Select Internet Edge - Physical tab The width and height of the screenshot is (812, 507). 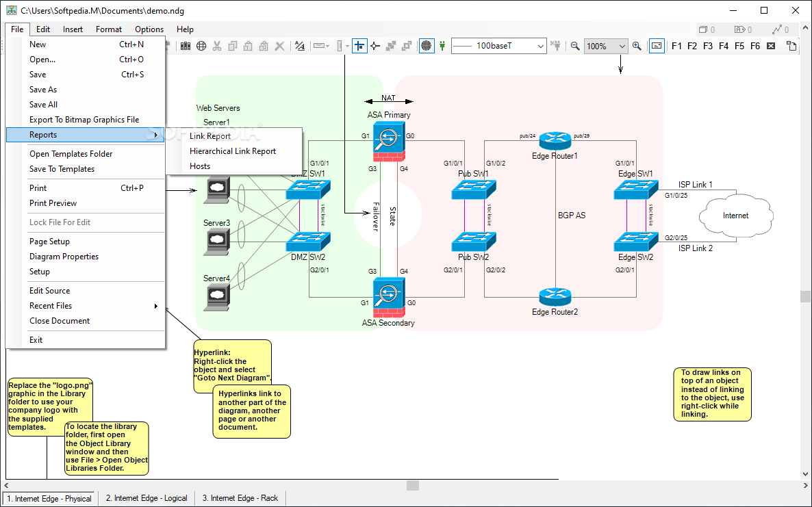(50, 498)
